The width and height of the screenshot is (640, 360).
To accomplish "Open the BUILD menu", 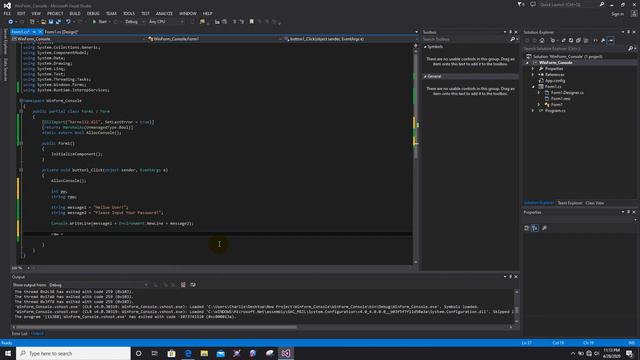I will pyautogui.click(x=75, y=13).
